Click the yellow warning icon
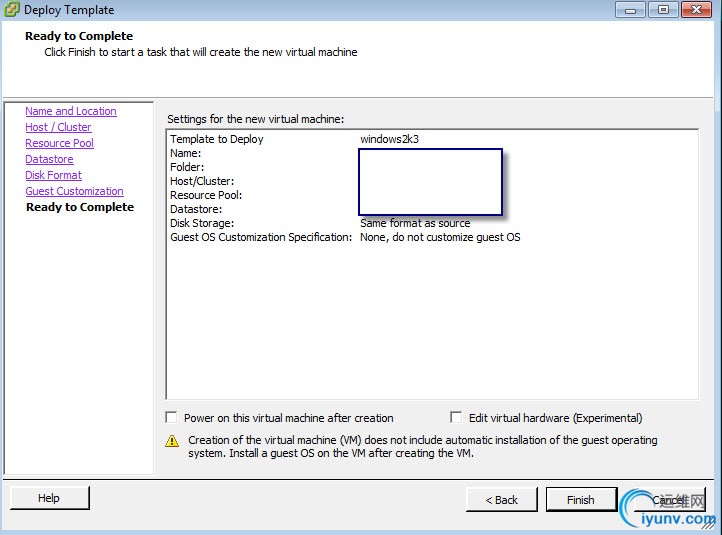Image resolution: width=722 pixels, height=535 pixels. pos(172,441)
